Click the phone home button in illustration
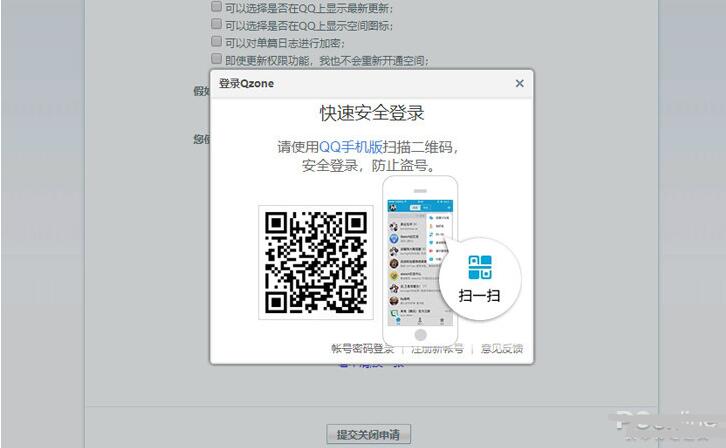 pos(420,334)
